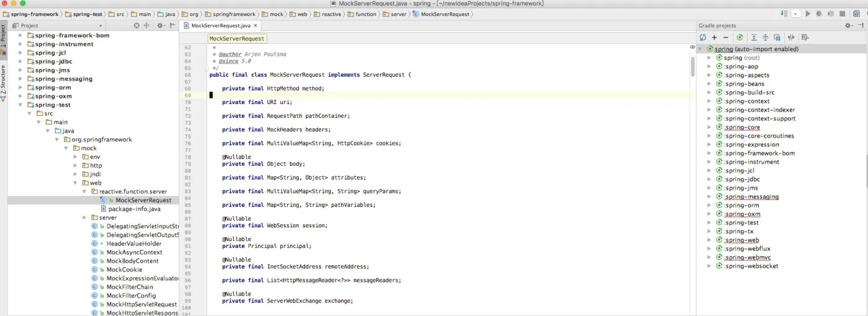Expand the :spring-webflux Gradle node
The width and height of the screenshot is (868, 316).
click(x=709, y=248)
